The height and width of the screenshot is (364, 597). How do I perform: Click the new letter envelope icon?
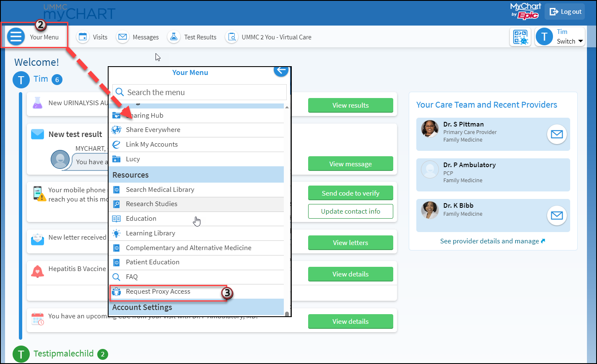pos(37,239)
